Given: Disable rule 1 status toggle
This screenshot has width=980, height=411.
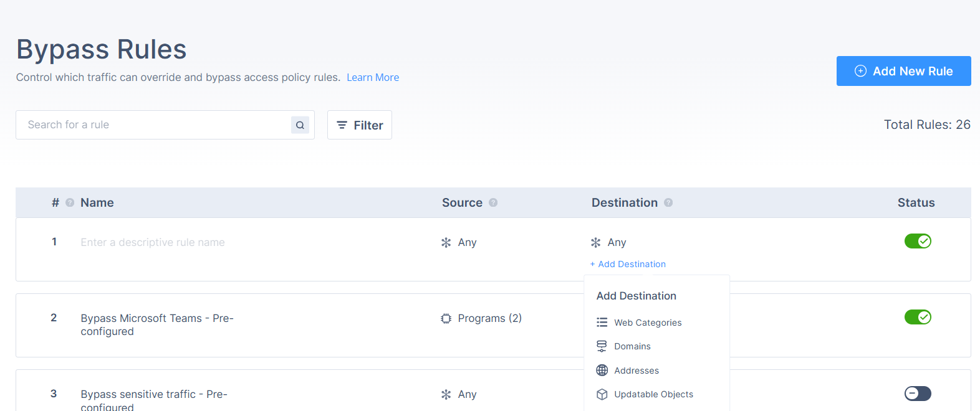Looking at the screenshot, I should [918, 241].
